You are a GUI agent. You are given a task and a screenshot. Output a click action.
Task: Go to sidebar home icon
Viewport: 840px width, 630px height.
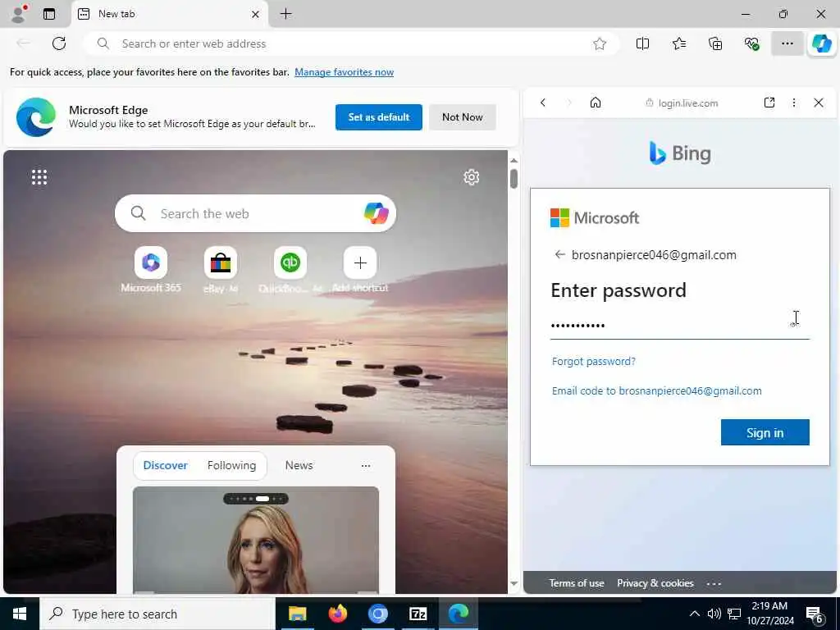tap(596, 103)
